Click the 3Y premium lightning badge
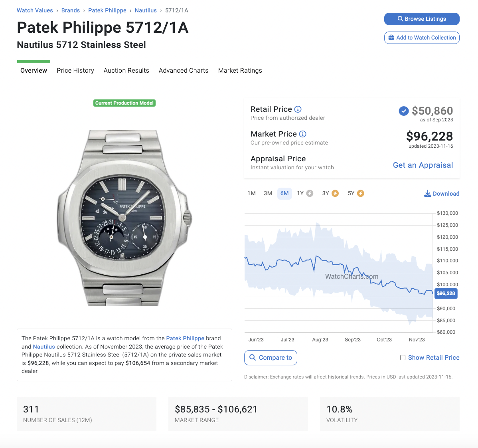Screen dimensions: 478x448 [335, 193]
